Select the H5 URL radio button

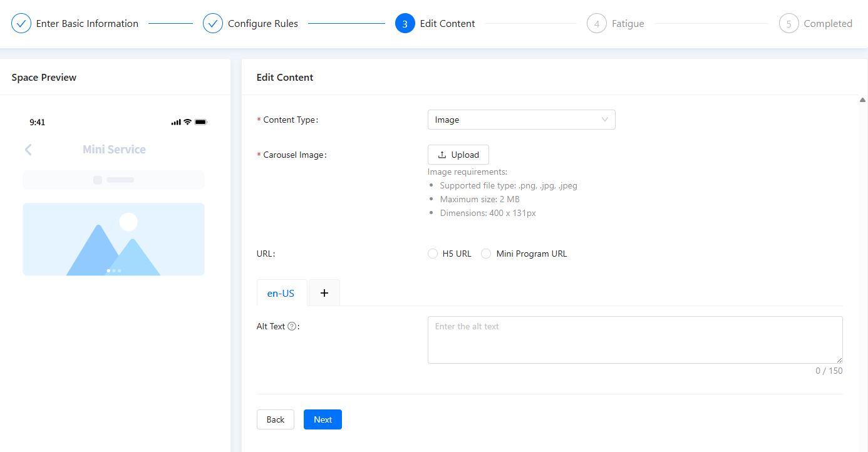[432, 254]
